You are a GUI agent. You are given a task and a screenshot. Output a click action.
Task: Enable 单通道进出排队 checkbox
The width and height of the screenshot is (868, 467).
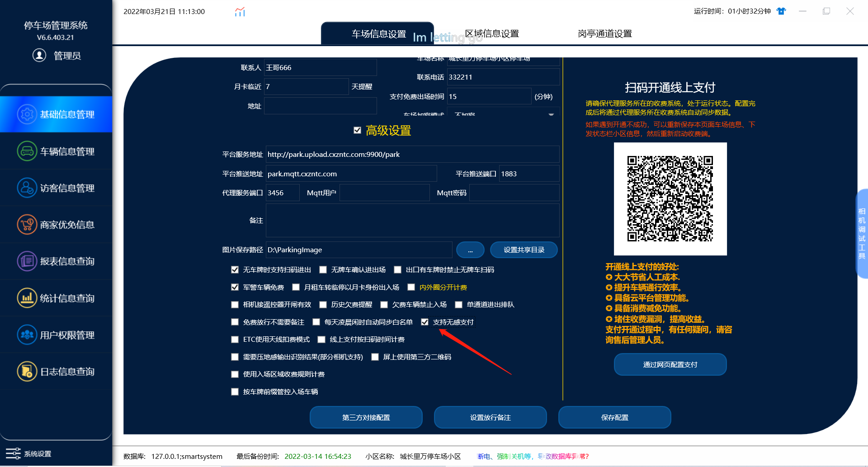click(x=458, y=305)
